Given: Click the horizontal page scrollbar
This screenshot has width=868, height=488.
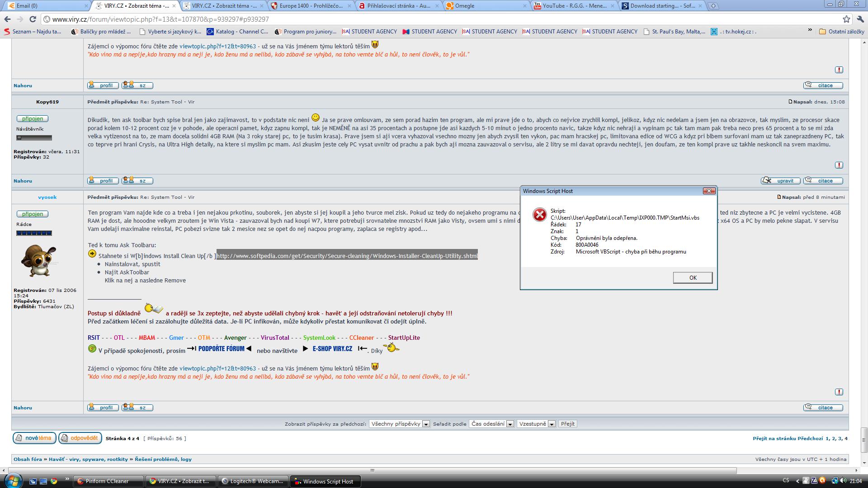Looking at the screenshot, I should click(372, 470).
